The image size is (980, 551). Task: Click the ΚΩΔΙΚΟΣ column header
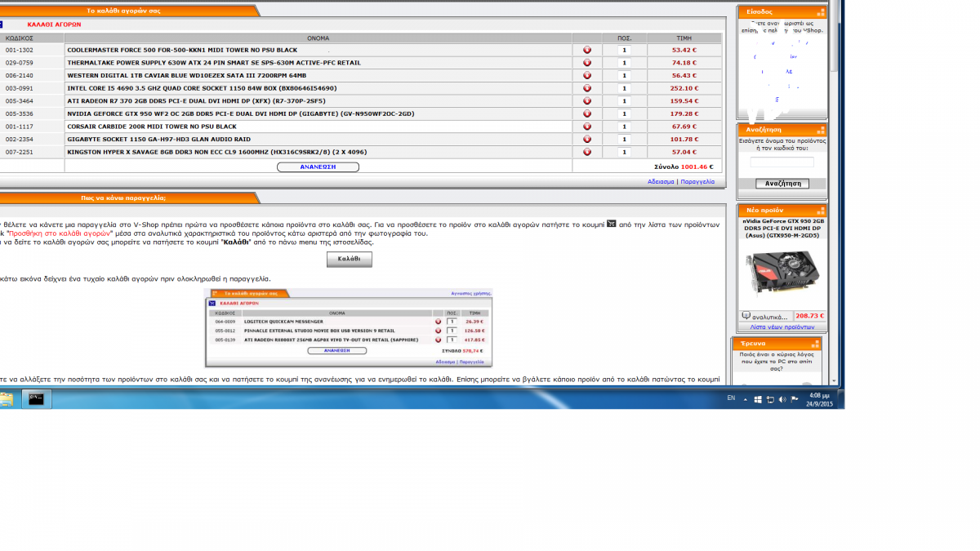(19, 38)
